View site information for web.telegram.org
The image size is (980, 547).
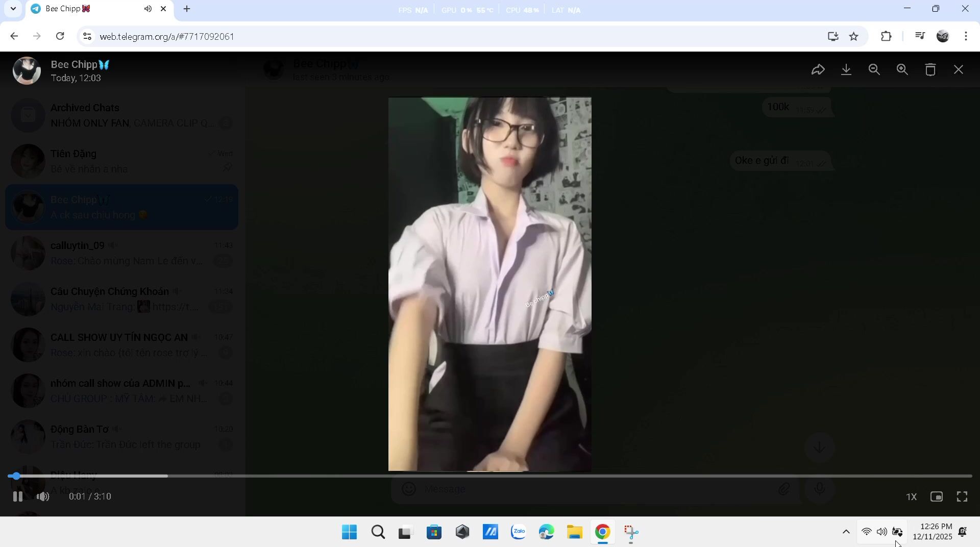pyautogui.click(x=87, y=36)
